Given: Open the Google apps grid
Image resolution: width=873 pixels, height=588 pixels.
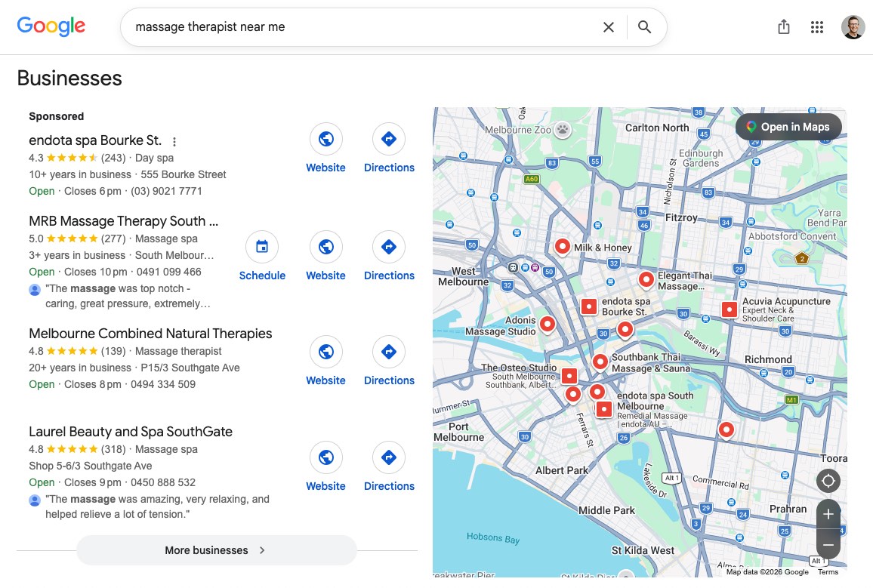Looking at the screenshot, I should 817,26.
